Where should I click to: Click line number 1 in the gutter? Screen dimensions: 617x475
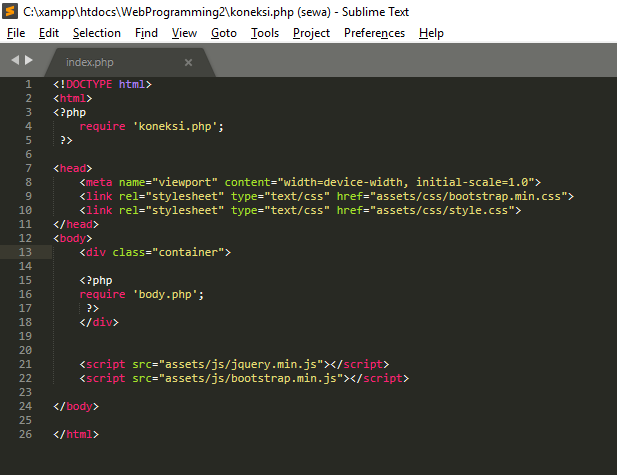(28, 84)
